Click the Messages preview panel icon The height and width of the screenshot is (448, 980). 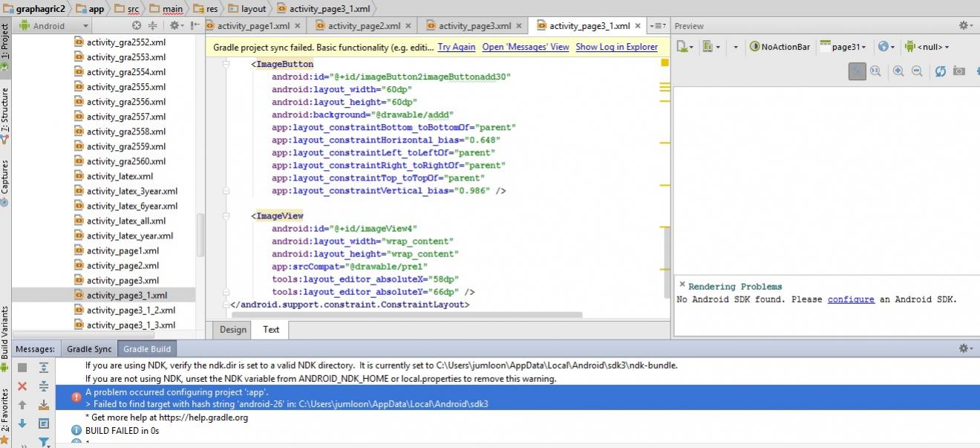(44, 423)
